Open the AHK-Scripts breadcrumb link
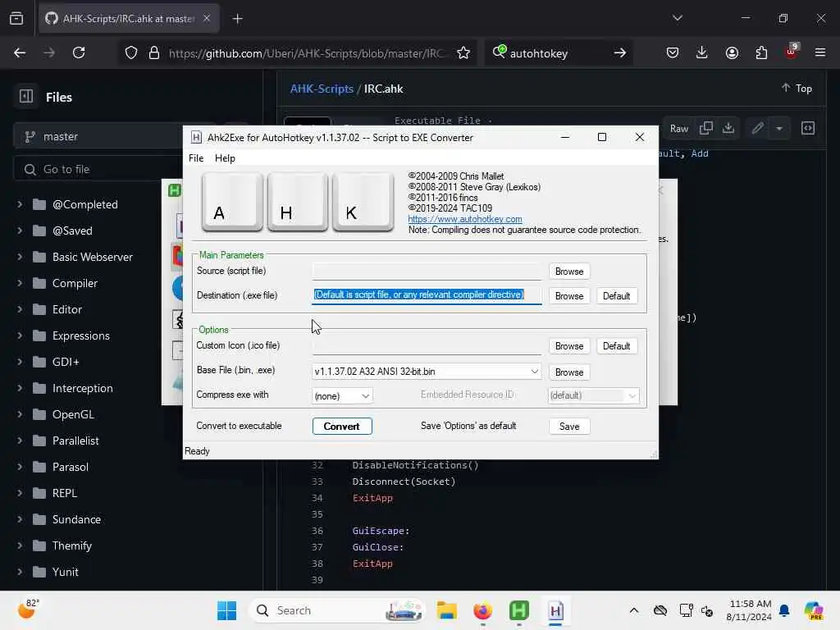Screen dimensions: 840x630 (322, 89)
